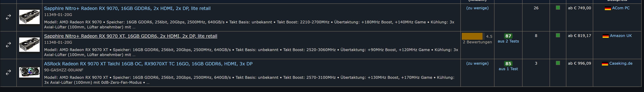Viewport: 644px width, 92px height.
Task: Click the 87 test score badge
Action: [508, 36]
